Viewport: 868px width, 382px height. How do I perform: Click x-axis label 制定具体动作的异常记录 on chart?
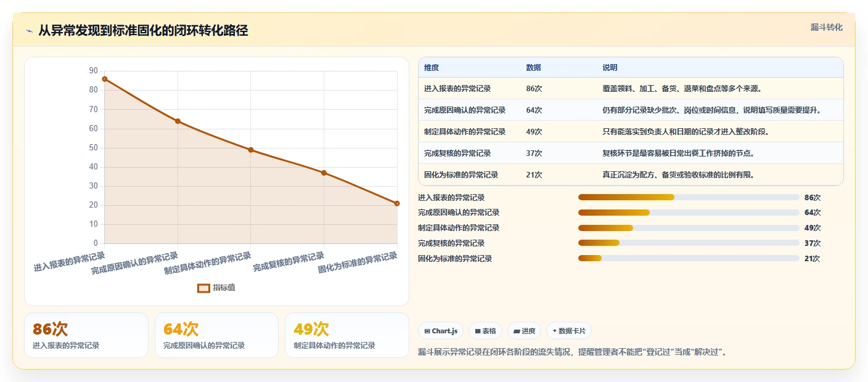point(208,263)
